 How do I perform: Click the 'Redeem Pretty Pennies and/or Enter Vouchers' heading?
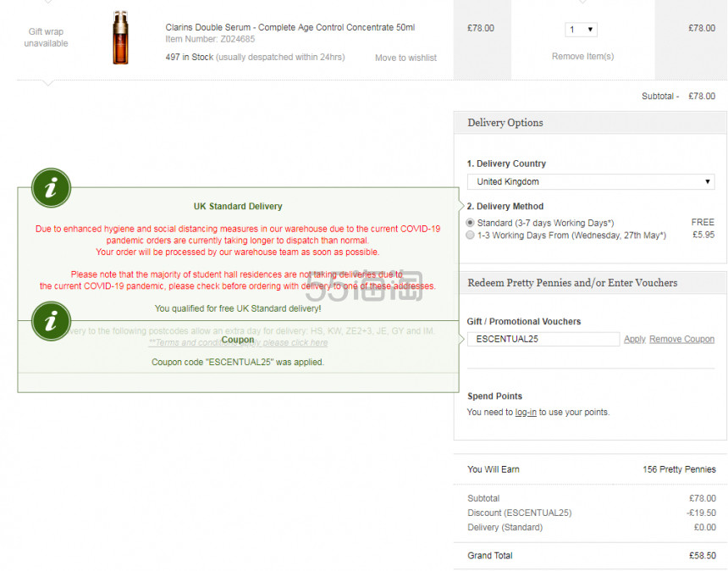click(572, 283)
